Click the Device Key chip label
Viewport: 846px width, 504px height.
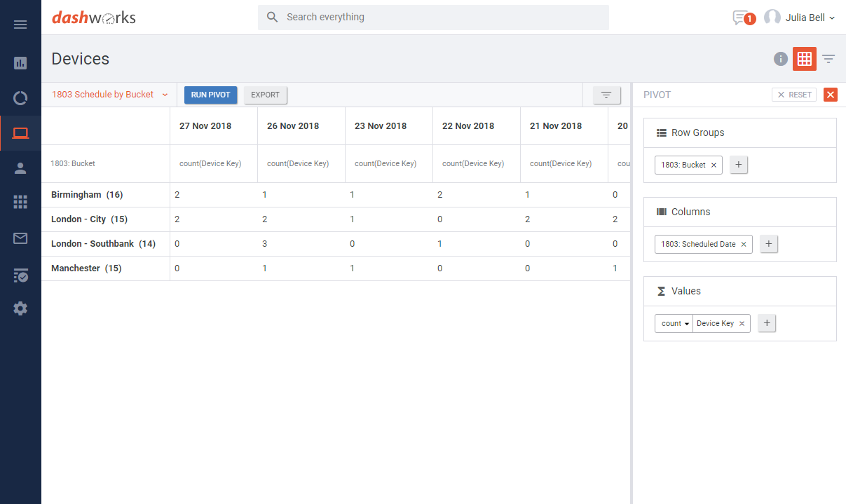[715, 323]
